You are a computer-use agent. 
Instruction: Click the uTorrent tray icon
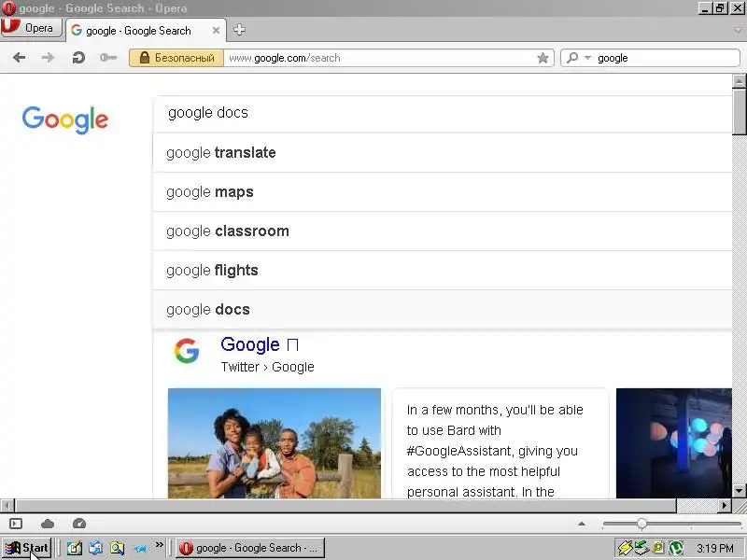[x=676, y=548]
